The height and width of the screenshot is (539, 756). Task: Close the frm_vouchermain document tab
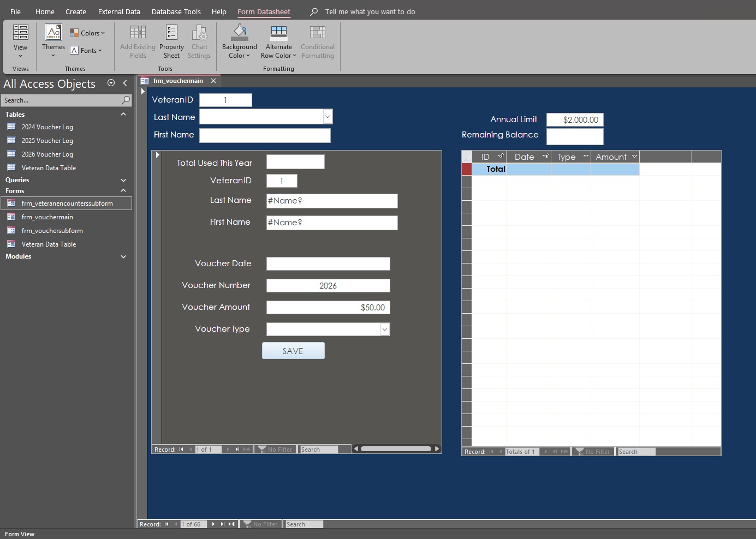(x=213, y=81)
